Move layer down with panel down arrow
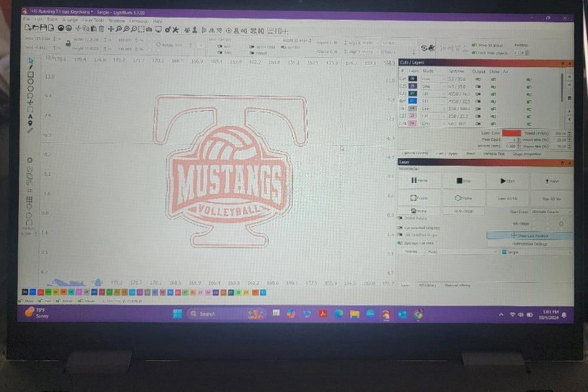588x392 pixels. click(x=569, y=85)
